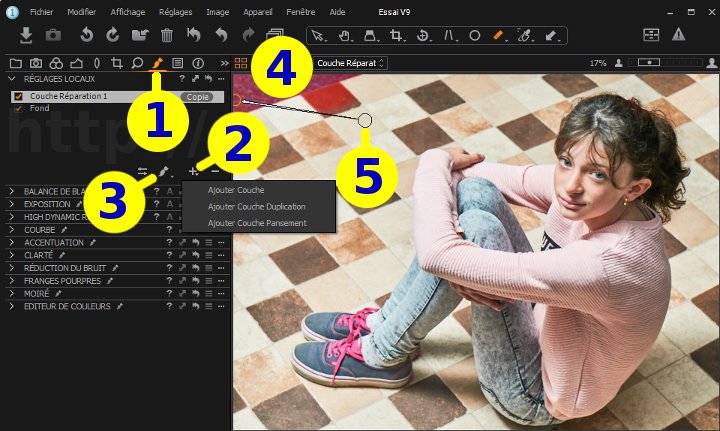Expand the Accentuation section
720x431 pixels.
pyautogui.click(x=12, y=242)
